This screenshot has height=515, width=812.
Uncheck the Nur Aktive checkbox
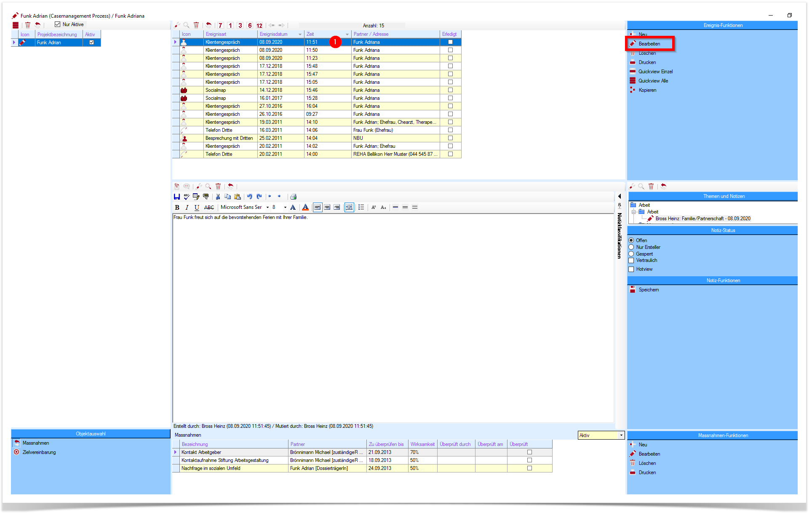click(x=58, y=24)
